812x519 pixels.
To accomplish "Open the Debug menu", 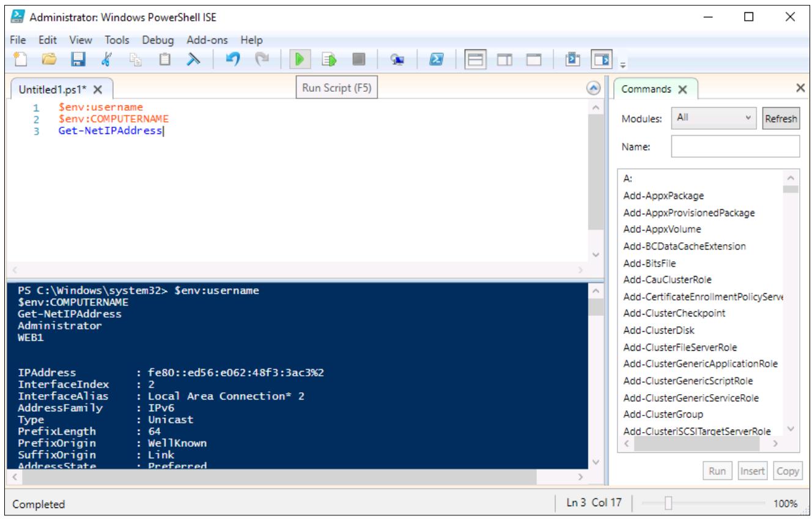I will tap(158, 40).
